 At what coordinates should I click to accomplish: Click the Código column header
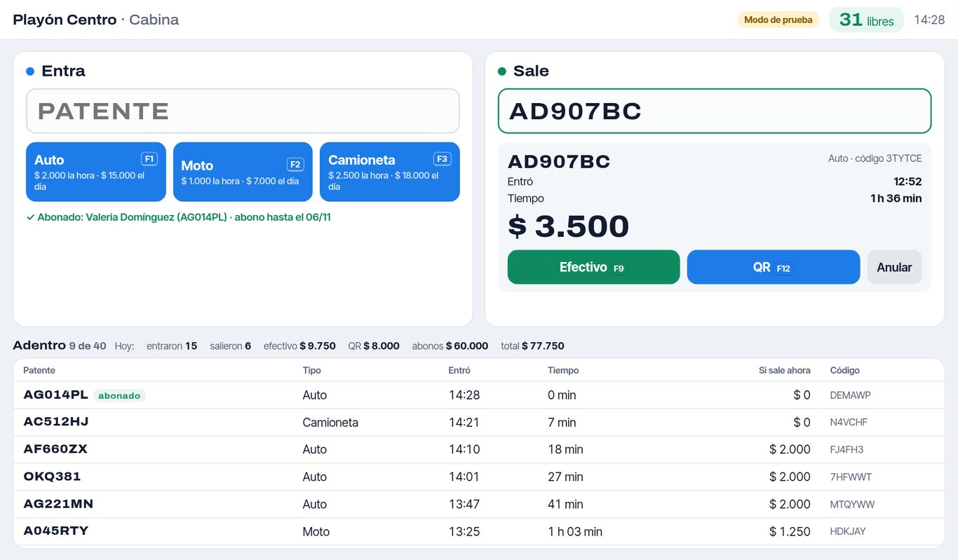pos(844,370)
